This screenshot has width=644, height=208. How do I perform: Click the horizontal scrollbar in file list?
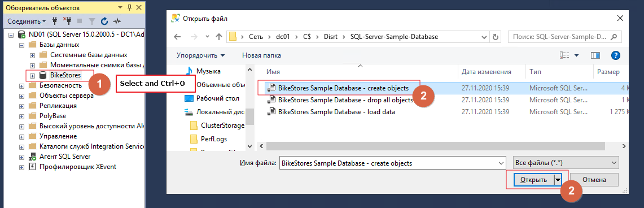click(431, 146)
